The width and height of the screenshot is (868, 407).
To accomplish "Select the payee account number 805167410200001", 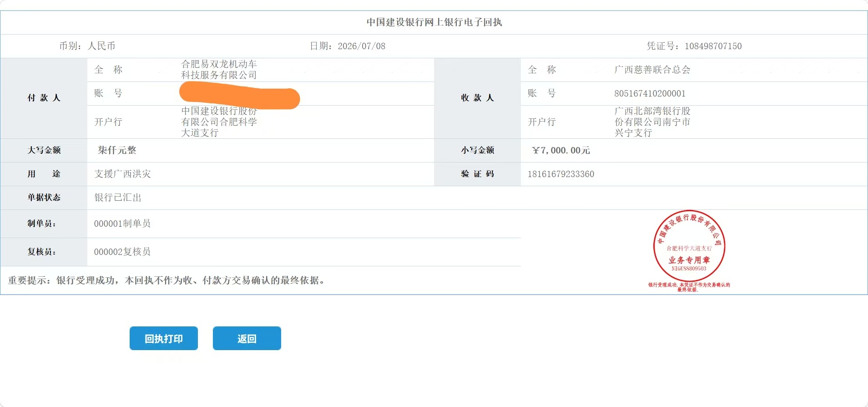I will click(x=650, y=93).
